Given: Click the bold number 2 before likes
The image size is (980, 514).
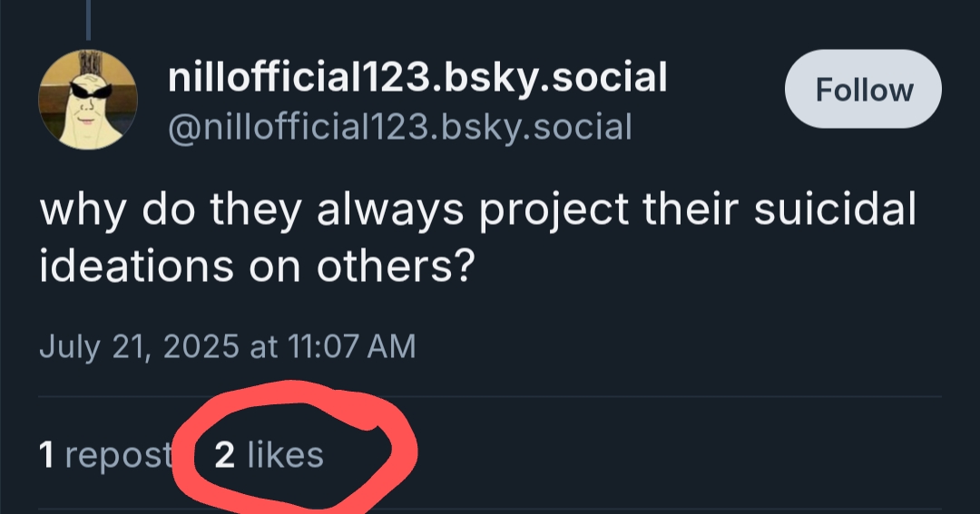Looking at the screenshot, I should 224,454.
